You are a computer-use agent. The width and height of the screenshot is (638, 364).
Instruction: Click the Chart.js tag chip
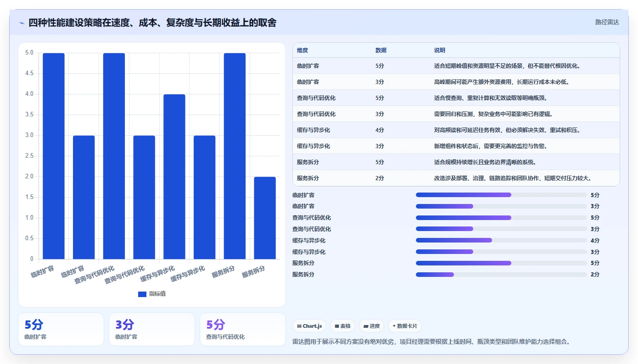click(309, 326)
